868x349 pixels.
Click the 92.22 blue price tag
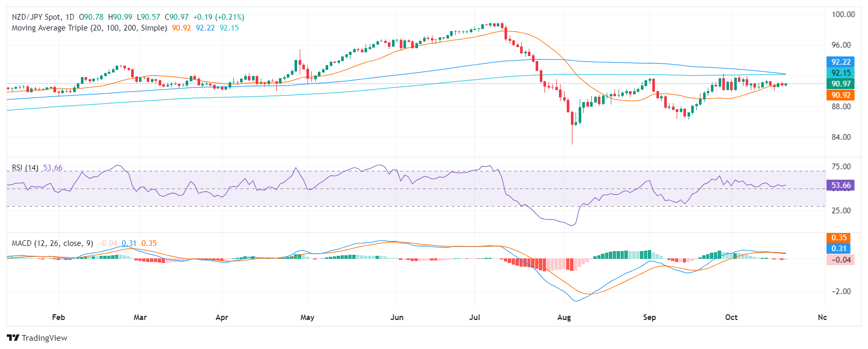click(x=840, y=62)
